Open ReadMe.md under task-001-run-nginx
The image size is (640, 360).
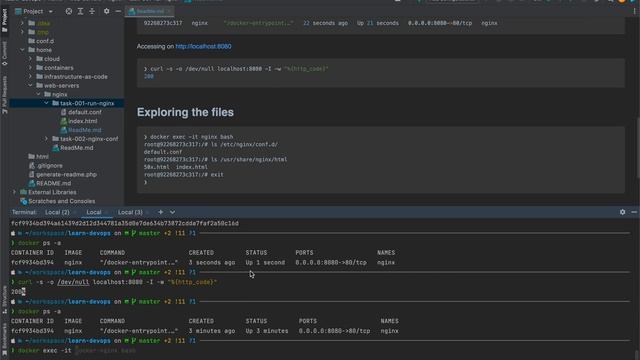[x=81, y=130]
